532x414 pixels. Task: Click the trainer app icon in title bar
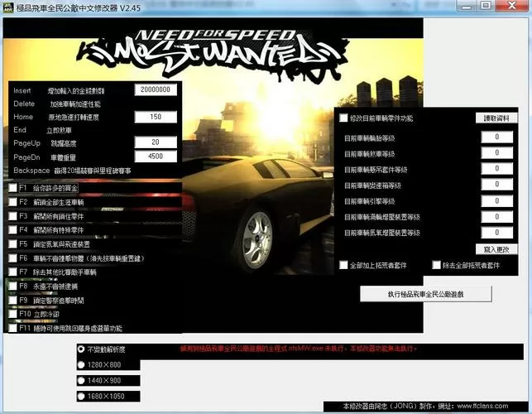coord(7,7)
